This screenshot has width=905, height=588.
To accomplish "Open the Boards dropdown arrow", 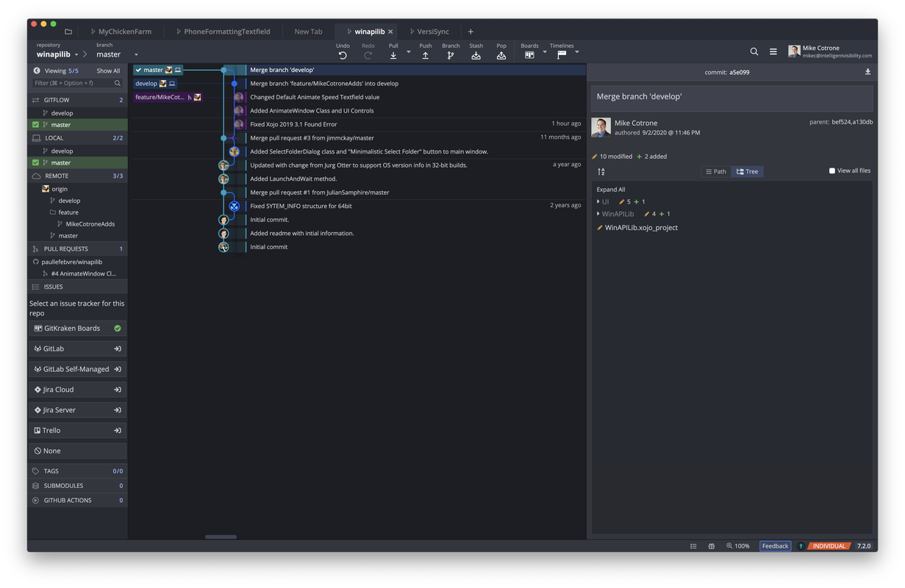I will click(x=545, y=52).
